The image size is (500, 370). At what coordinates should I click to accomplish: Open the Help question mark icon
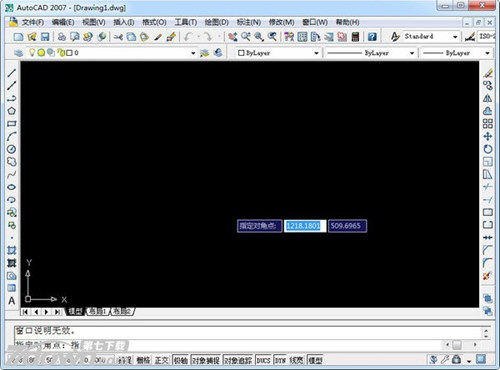point(372,37)
